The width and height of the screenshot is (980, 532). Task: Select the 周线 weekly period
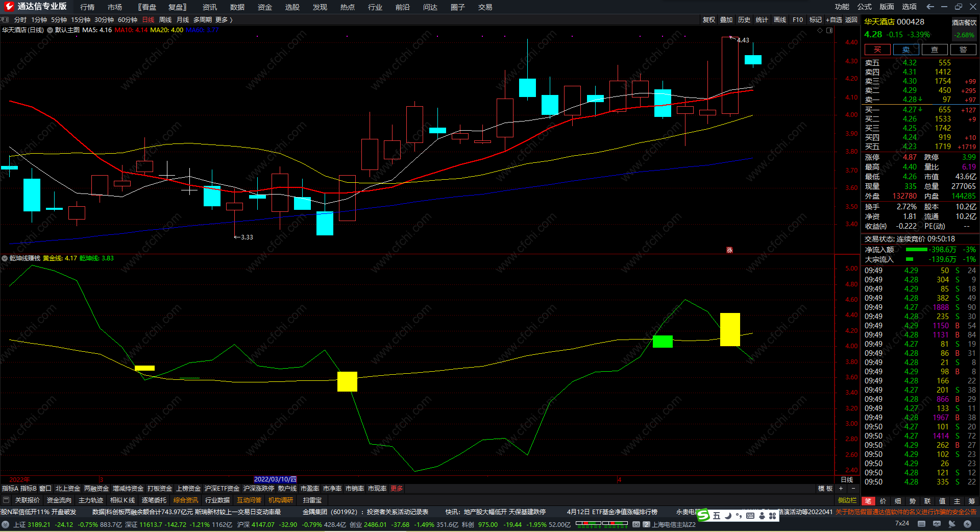click(165, 19)
